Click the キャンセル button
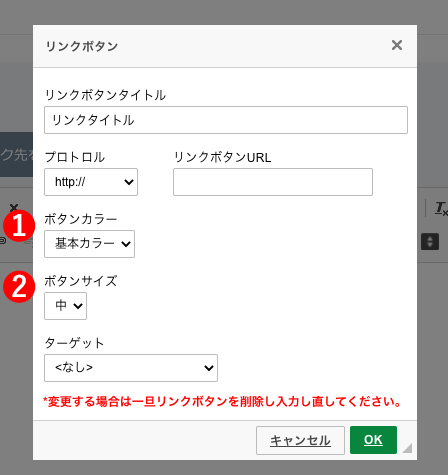 pos(300,440)
